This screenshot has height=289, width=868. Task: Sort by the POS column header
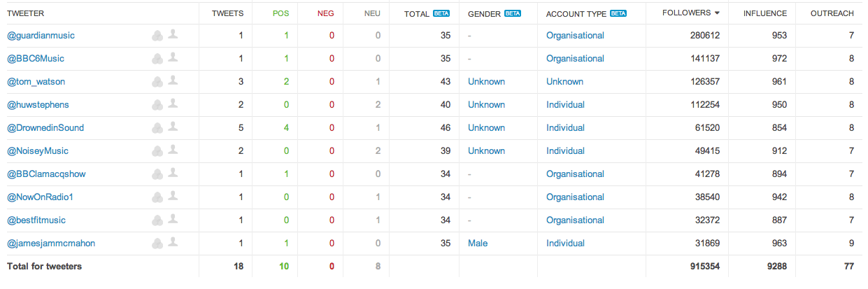(x=280, y=13)
